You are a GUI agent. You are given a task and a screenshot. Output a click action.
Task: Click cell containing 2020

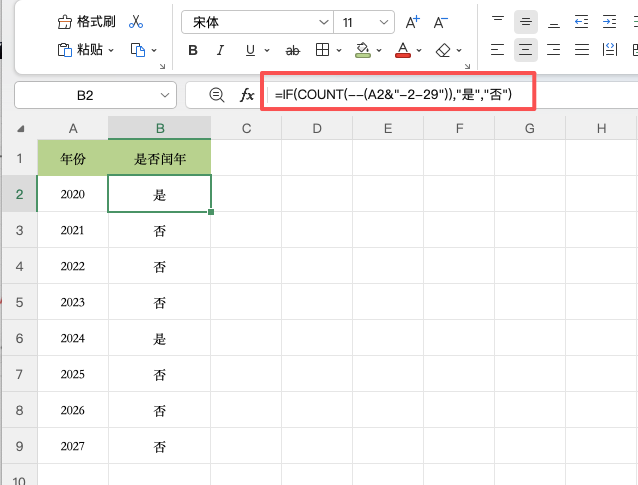[73, 194]
